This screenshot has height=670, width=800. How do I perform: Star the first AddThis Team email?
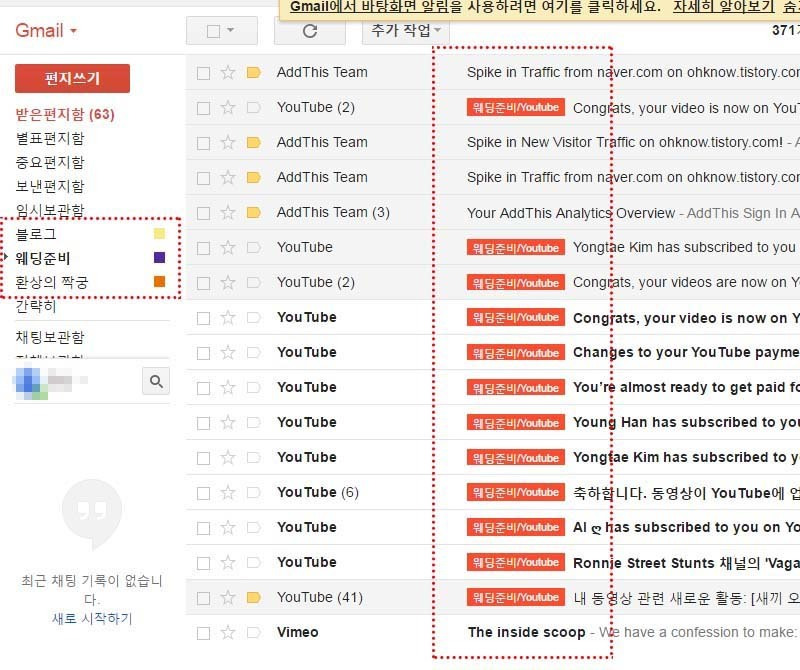(x=228, y=72)
